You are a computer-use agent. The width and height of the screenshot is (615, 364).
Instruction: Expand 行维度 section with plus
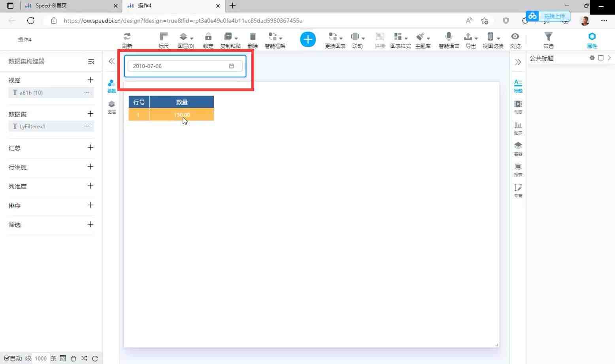[x=91, y=167]
